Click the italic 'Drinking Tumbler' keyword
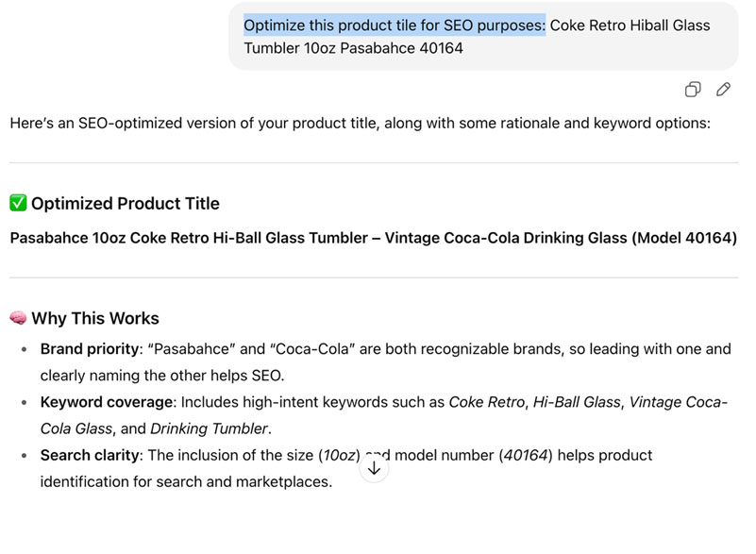The width and height of the screenshot is (756, 554). tap(209, 428)
